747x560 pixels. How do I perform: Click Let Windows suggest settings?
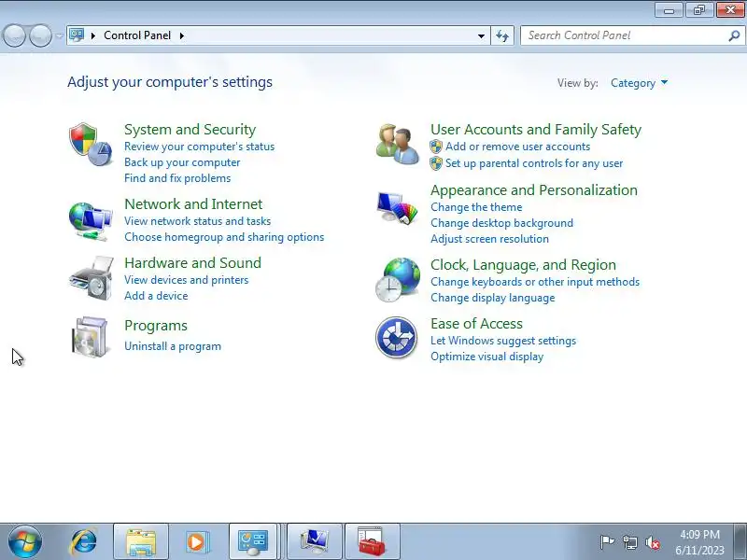[503, 341]
